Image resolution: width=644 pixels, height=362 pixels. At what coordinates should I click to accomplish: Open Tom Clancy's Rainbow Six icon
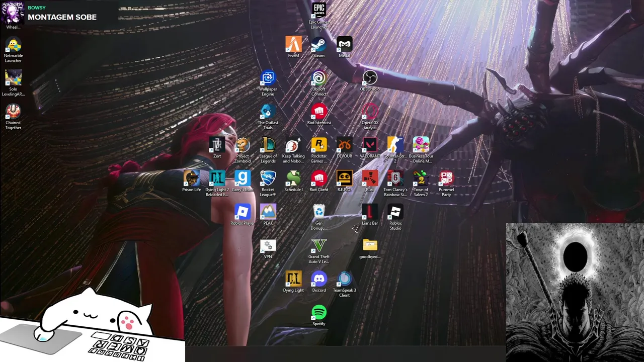395,178
